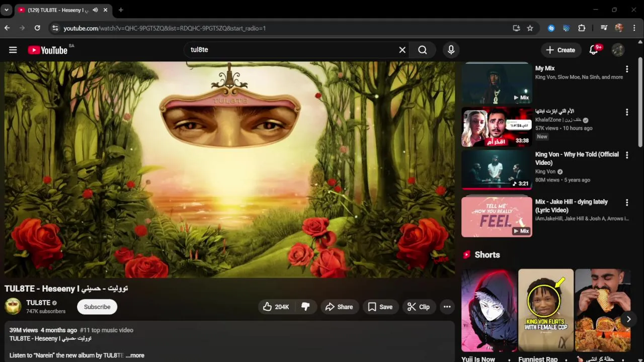Image resolution: width=644 pixels, height=362 pixels.
Task: Open options for KhalafZone video
Action: click(x=627, y=112)
